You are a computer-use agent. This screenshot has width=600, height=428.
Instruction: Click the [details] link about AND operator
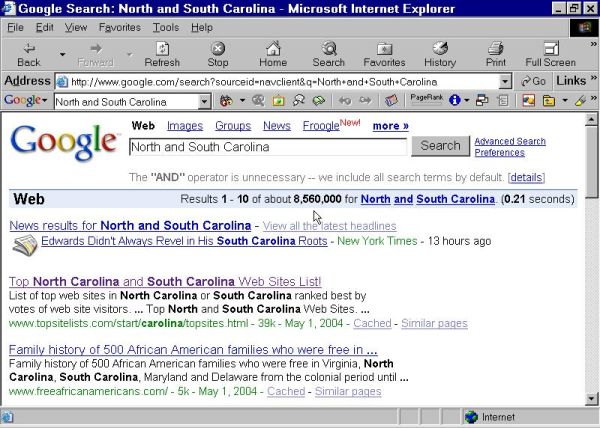click(x=527, y=177)
